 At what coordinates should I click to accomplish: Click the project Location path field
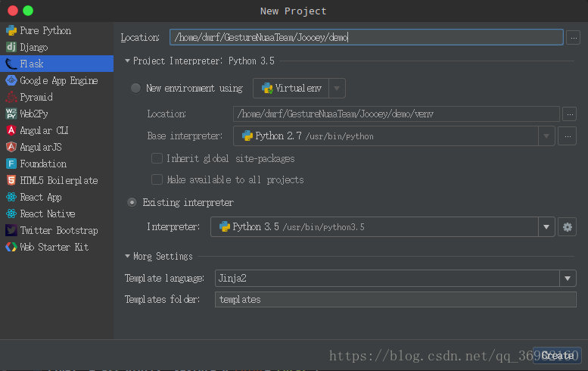(366, 37)
